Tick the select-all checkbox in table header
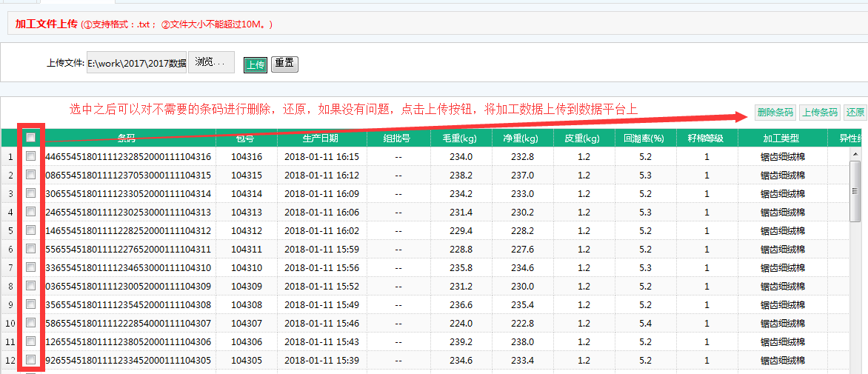The height and width of the screenshot is (374, 868). pos(31,137)
